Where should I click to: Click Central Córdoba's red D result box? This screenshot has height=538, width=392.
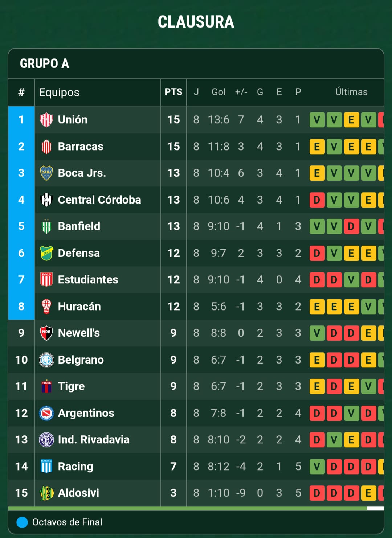tap(317, 200)
